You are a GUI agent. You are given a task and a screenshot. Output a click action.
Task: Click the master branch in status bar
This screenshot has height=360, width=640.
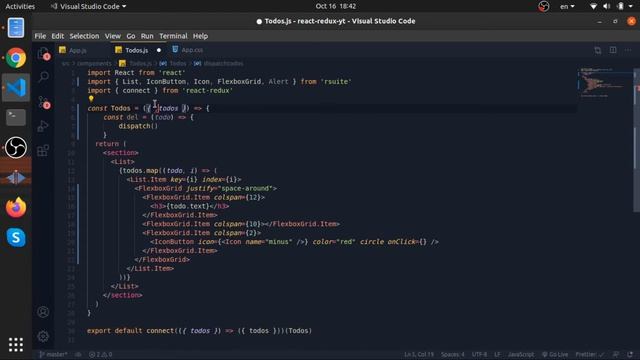pyautogui.click(x=53, y=354)
